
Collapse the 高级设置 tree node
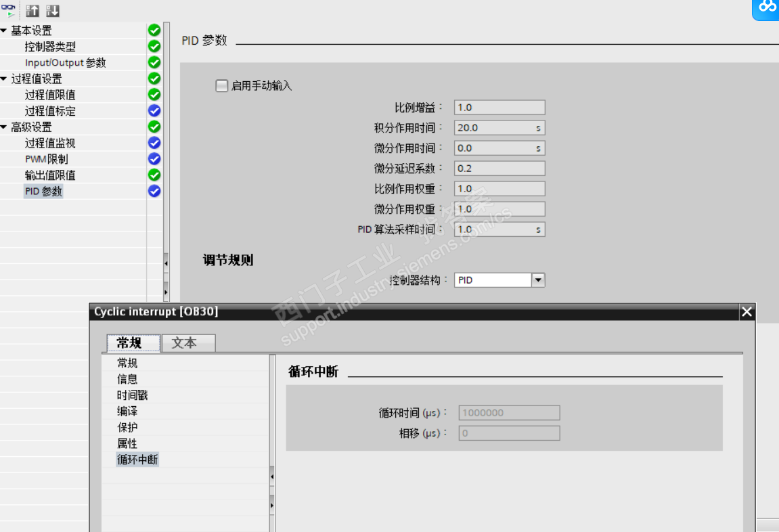[x=4, y=127]
